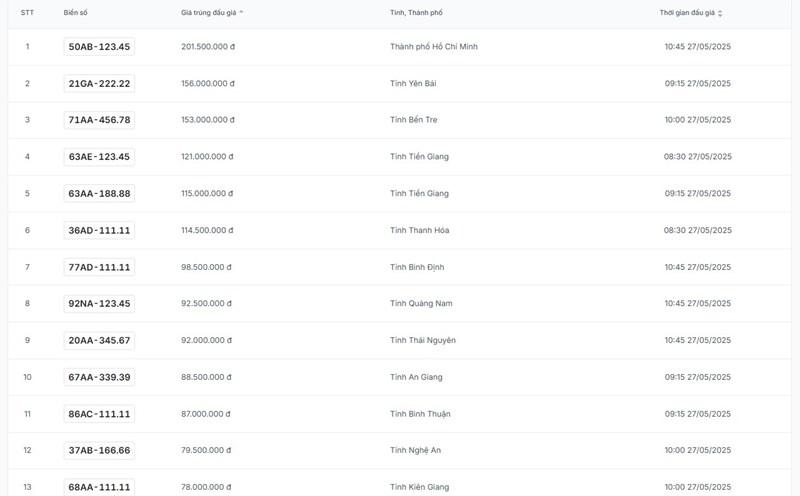Viewport: 800px width, 496px height.
Task: Open plate 77AD-111.11
Action: click(99, 267)
